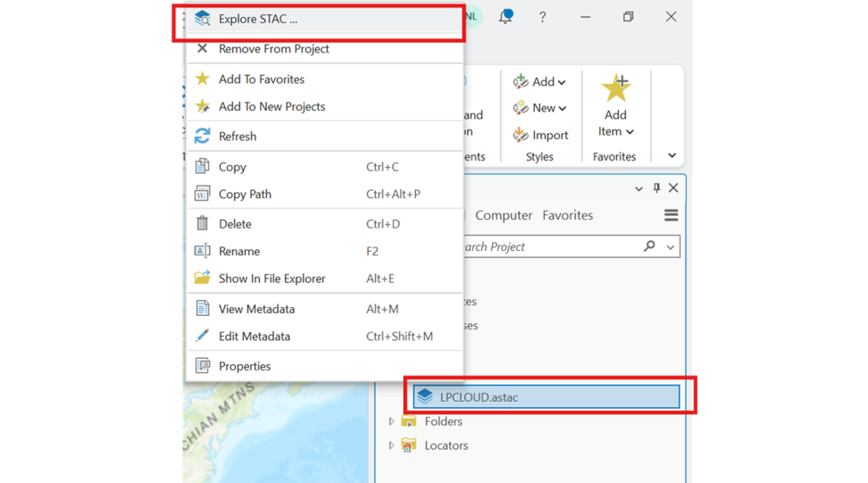Open the New styles dropdown
Viewport: 868px width, 483px height.
[x=539, y=108]
